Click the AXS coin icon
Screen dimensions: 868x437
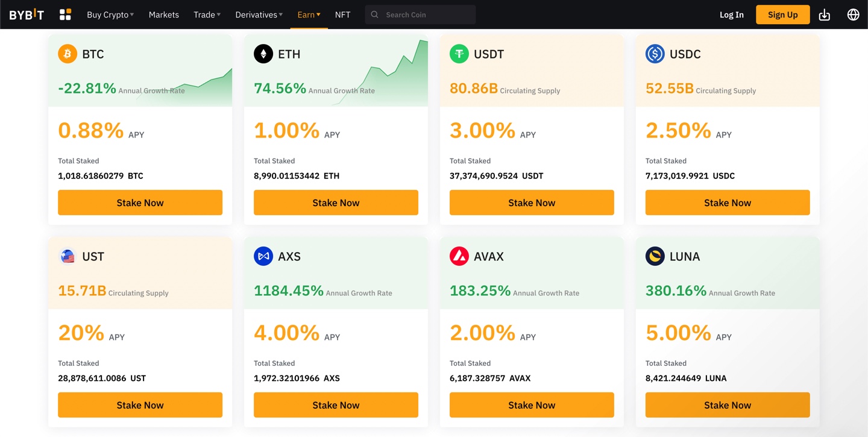point(263,256)
